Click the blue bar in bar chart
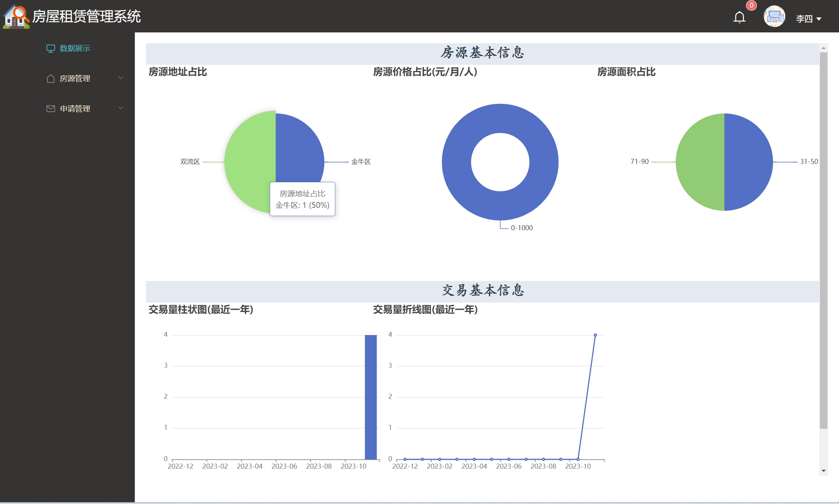Viewport: 839px width, 504px height. (x=370, y=396)
